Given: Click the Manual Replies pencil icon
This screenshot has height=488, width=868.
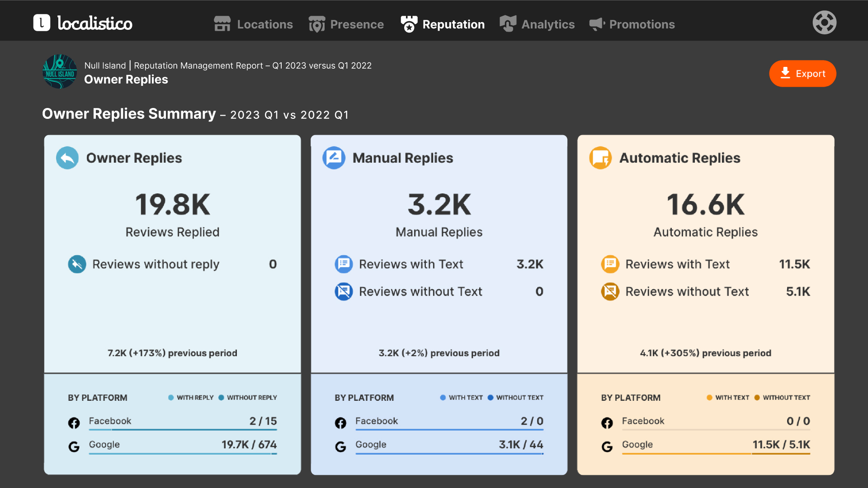Looking at the screenshot, I should click(x=334, y=158).
